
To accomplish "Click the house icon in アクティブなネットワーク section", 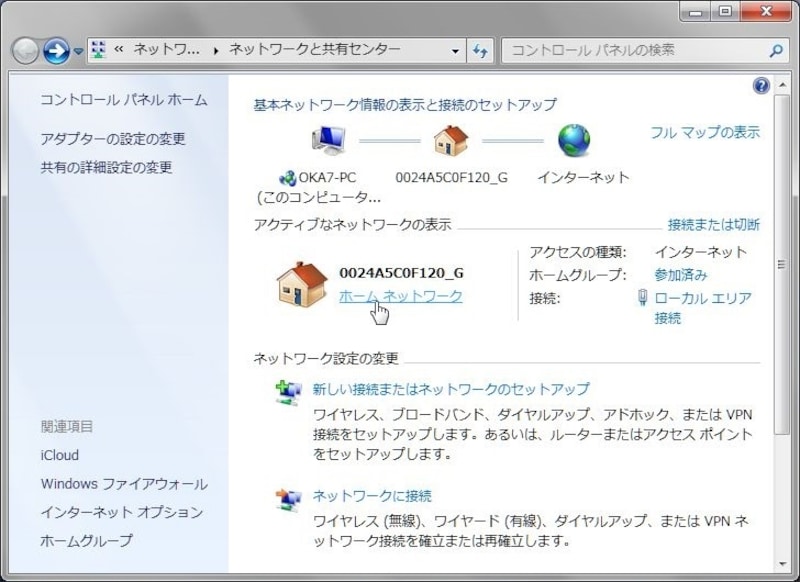I will tap(302, 287).
